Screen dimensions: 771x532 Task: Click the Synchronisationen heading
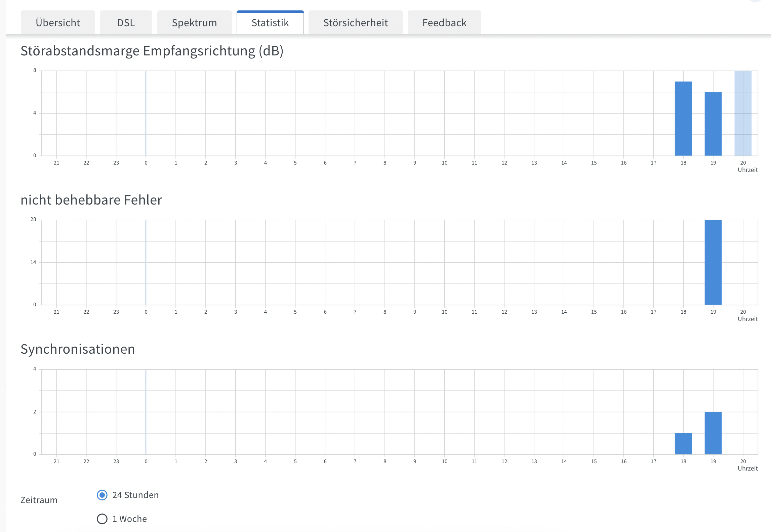coord(78,349)
